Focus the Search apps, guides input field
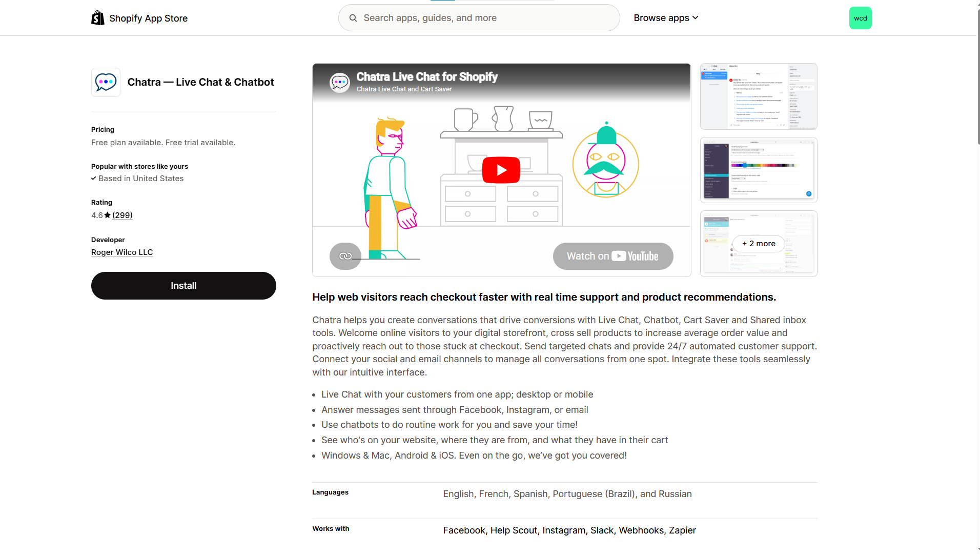This screenshot has width=980, height=554. click(x=479, y=18)
